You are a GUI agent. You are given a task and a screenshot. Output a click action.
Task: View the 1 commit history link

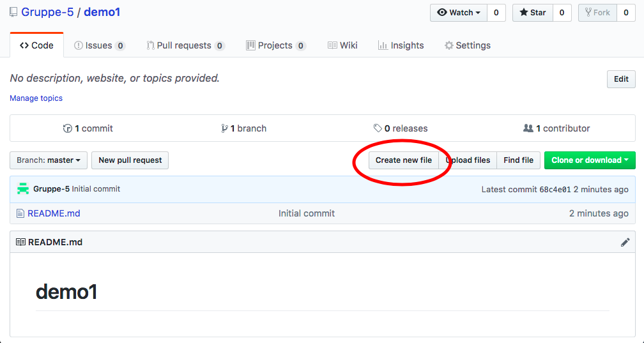pos(88,128)
